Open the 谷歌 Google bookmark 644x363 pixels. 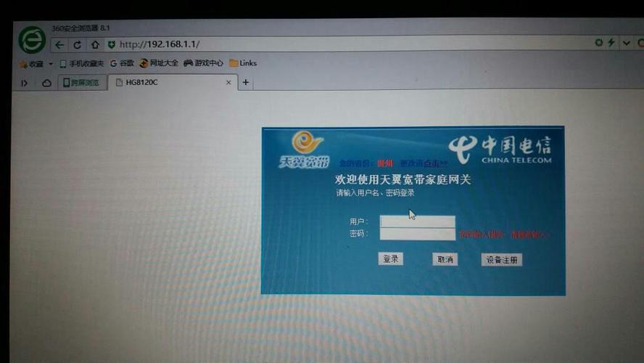point(122,63)
